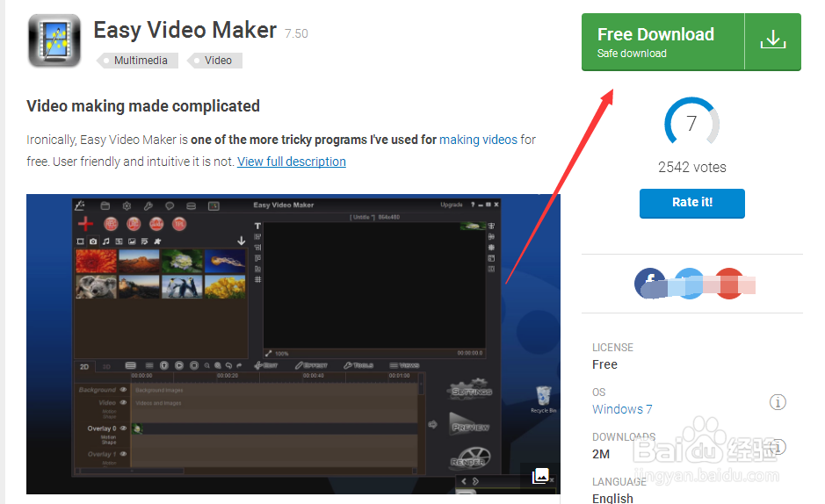
Task: Click the Rate it! button
Action: pos(692,203)
